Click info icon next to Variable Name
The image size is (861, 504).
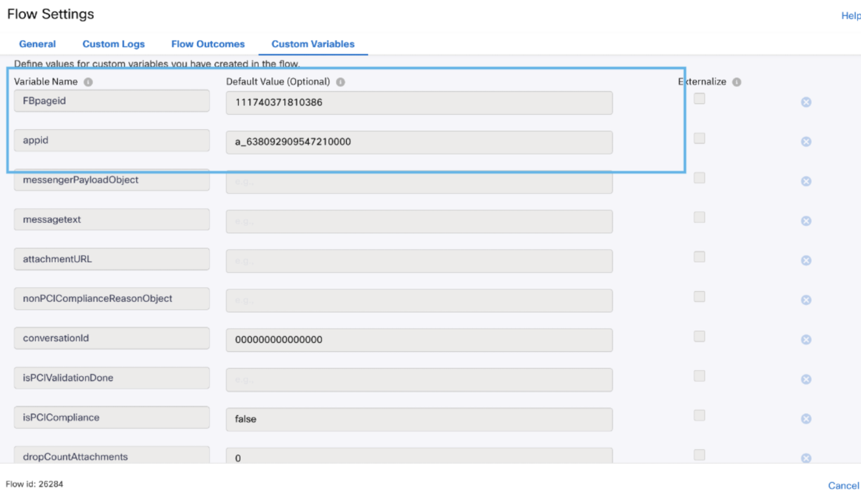point(88,82)
